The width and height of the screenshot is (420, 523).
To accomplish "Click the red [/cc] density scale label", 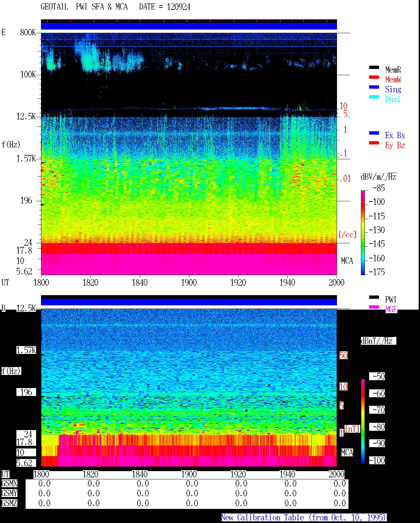I will tap(347, 234).
